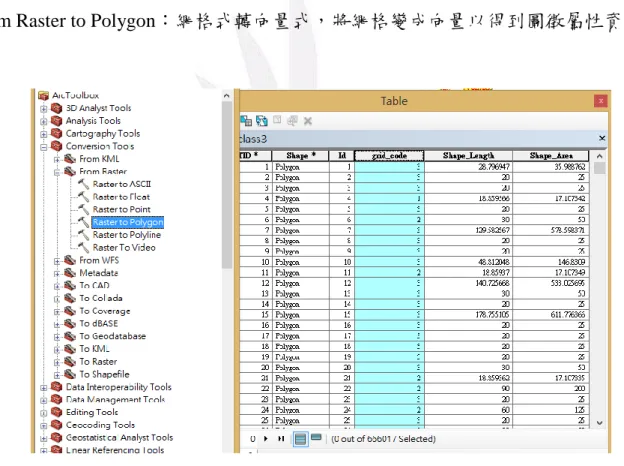
Task: Click the Geostatistical Analyst Tools item
Action: [x=119, y=438]
